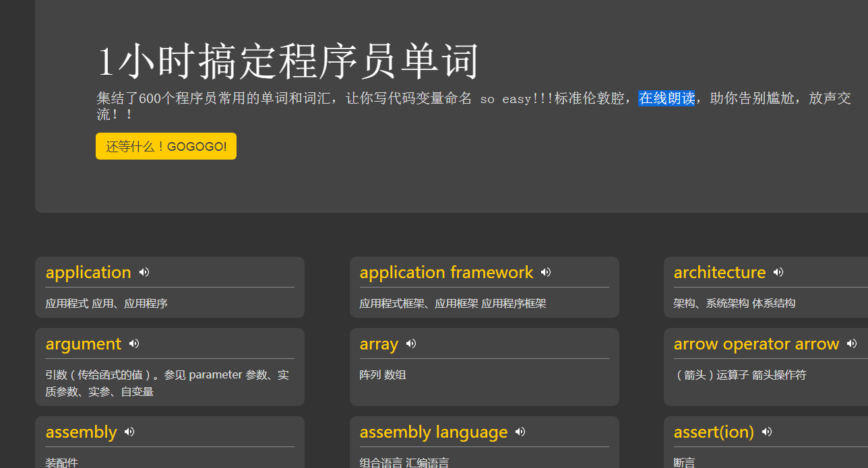Viewport: 868px width, 468px height.
Task: Play speaker icon beside assembly
Action: click(x=129, y=432)
